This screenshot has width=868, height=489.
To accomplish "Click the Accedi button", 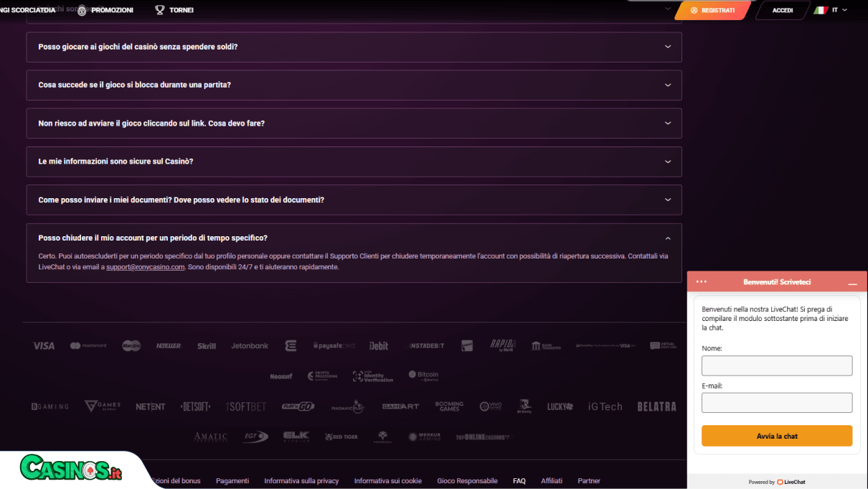I will [x=783, y=10].
